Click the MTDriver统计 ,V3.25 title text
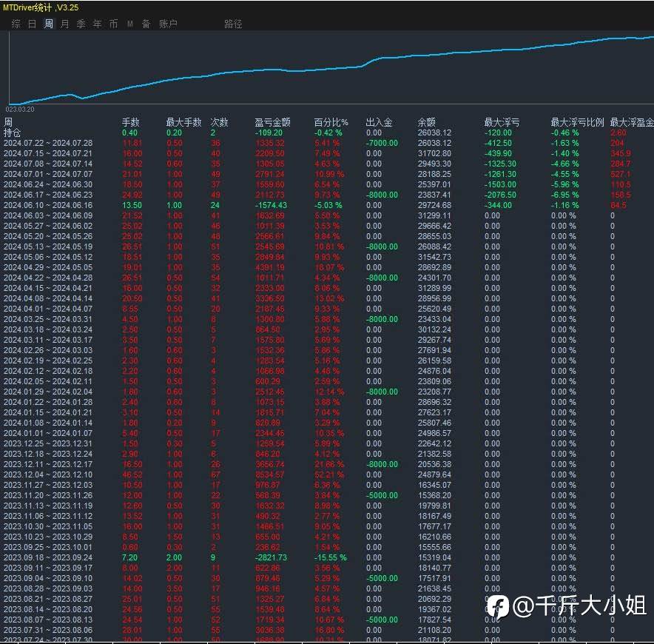 click(x=41, y=7)
